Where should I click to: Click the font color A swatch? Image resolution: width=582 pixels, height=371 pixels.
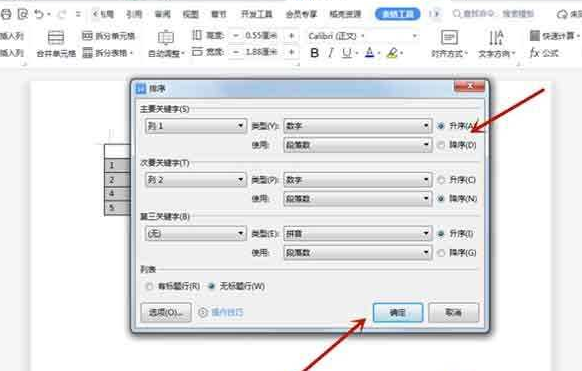click(369, 53)
